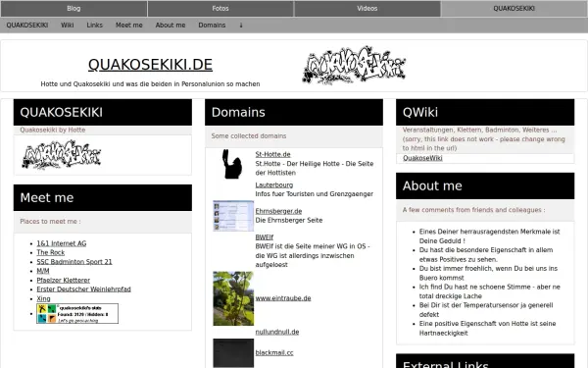Follow the Xing profile link

click(43, 298)
